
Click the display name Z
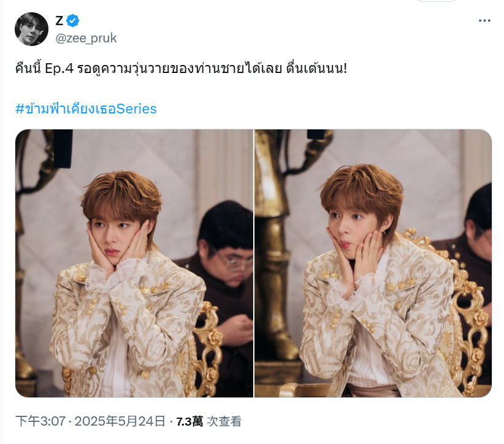[x=59, y=21]
